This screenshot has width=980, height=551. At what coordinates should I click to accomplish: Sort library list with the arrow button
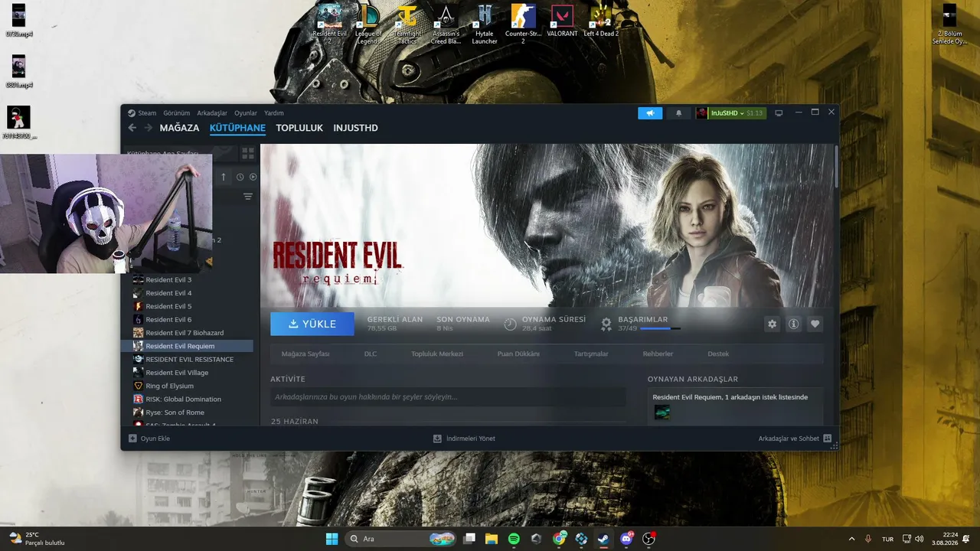click(224, 177)
